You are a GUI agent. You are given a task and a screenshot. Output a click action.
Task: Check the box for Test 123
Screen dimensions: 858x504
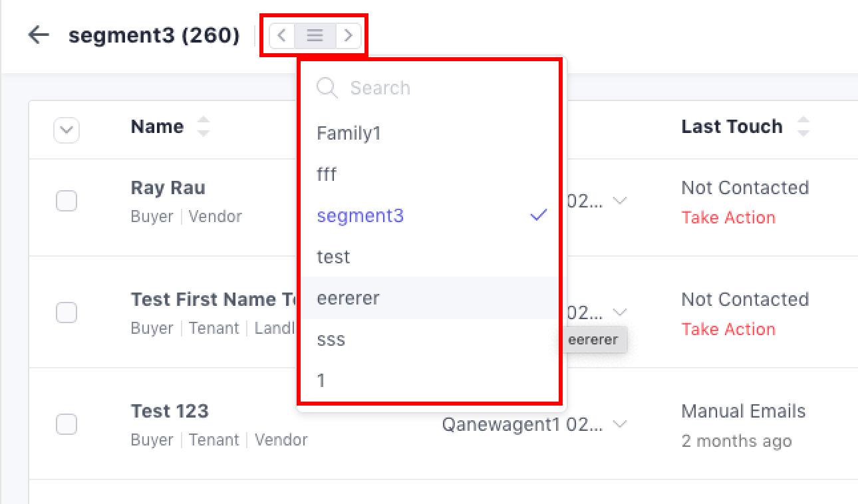(67, 424)
